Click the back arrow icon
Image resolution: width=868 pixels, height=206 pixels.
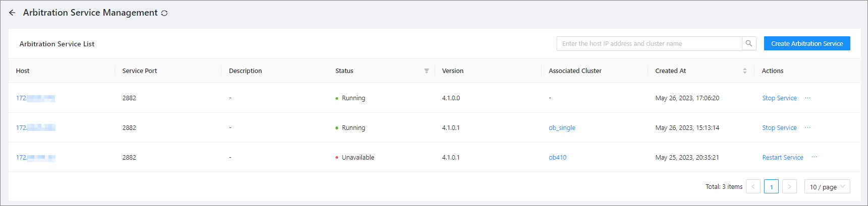(12, 13)
